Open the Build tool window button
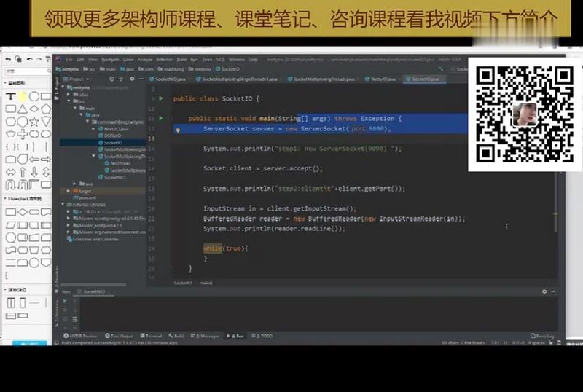This screenshot has width=583, height=392. 177,336
